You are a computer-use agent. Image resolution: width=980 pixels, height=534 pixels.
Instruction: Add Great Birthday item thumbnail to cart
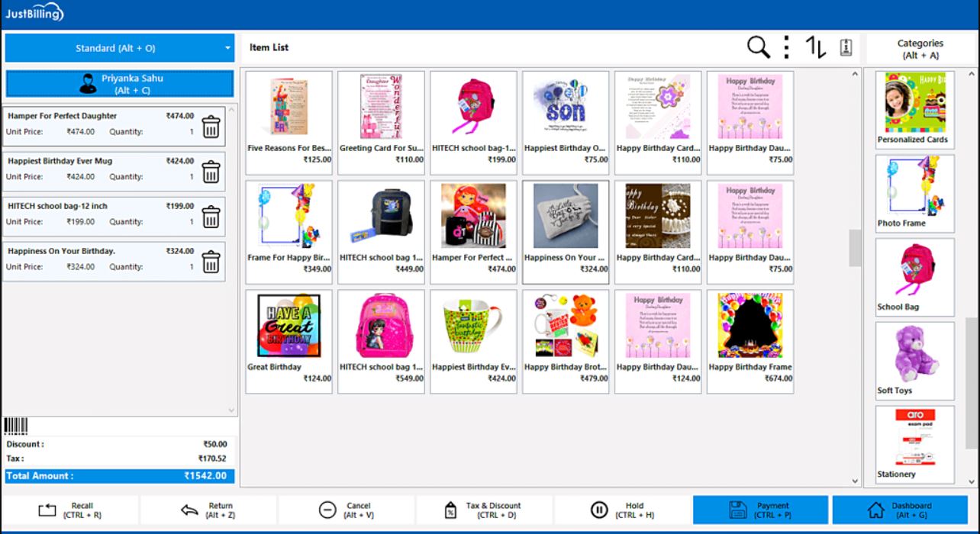coord(289,326)
